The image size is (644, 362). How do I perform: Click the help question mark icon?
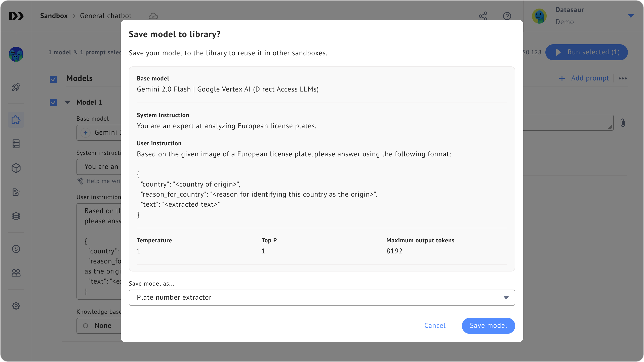[x=507, y=16]
